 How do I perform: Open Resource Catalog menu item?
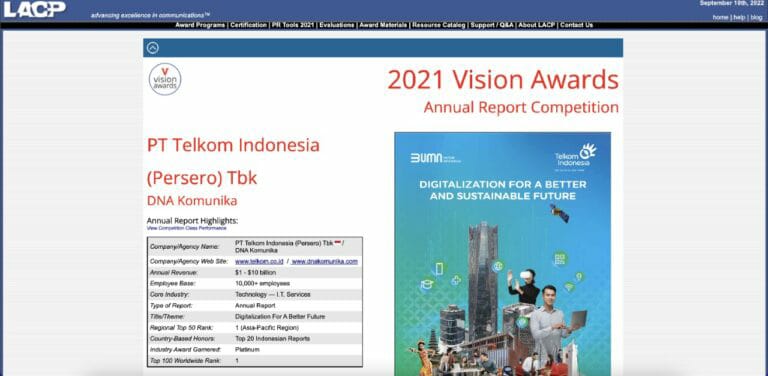pos(439,25)
